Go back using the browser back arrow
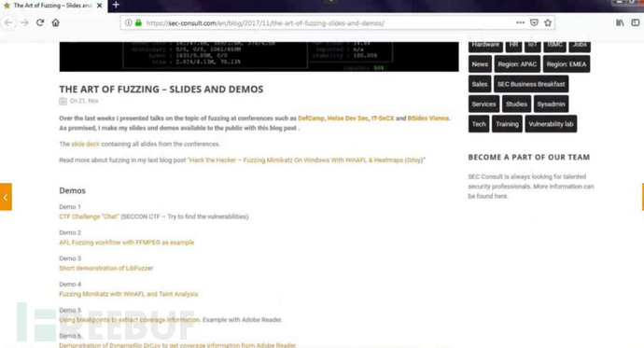 click(8, 22)
